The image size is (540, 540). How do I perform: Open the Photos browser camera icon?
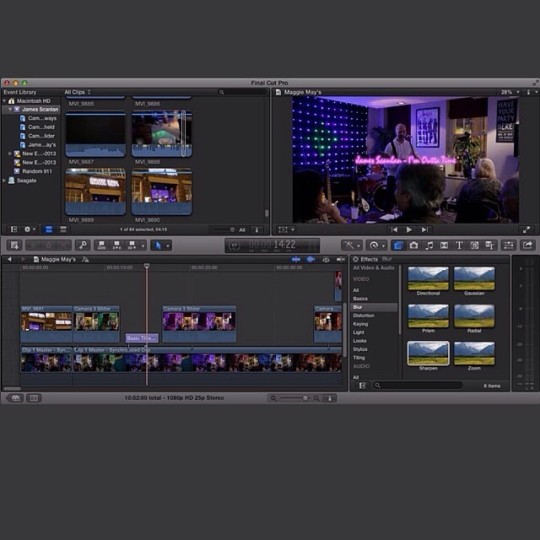tap(414, 245)
